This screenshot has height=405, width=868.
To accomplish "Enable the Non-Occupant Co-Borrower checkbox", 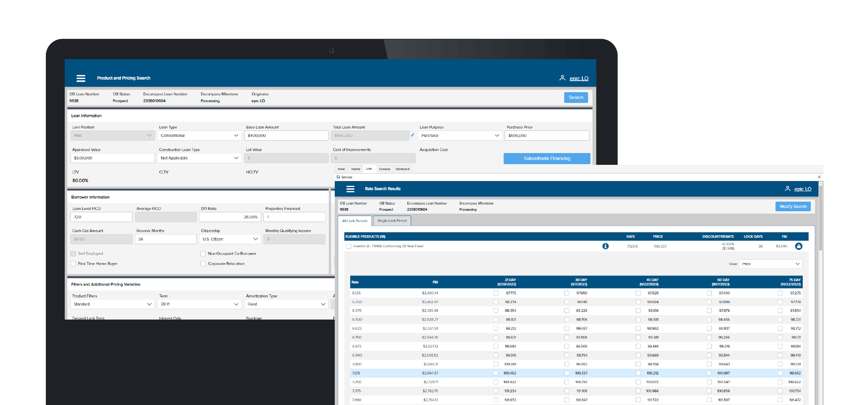I will click(x=203, y=254).
